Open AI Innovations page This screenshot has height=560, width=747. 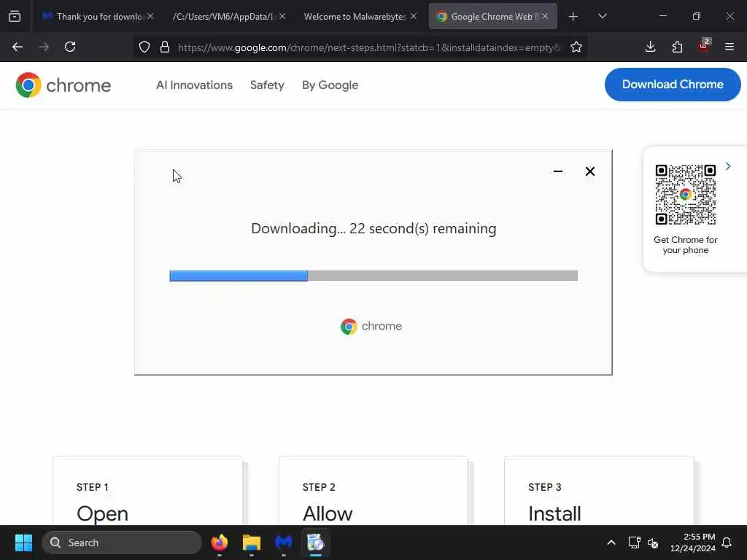coord(194,85)
